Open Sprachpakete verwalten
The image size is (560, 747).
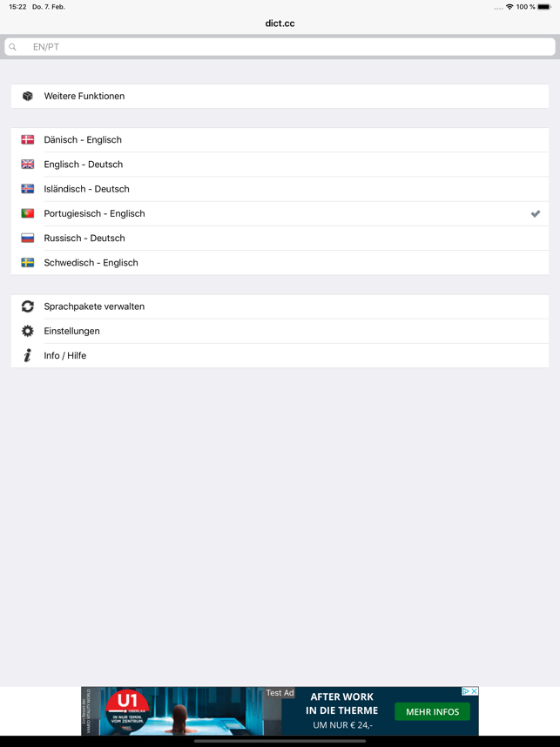click(x=280, y=306)
